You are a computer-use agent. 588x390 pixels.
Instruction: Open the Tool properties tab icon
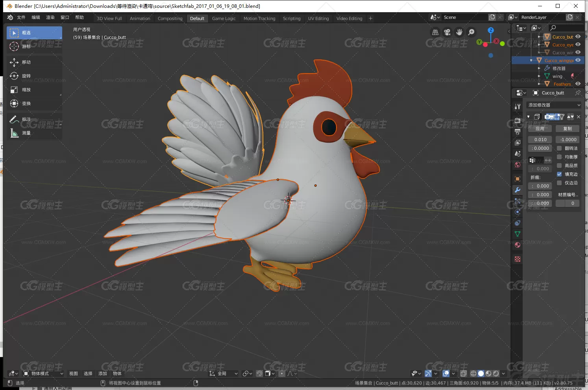click(x=518, y=107)
